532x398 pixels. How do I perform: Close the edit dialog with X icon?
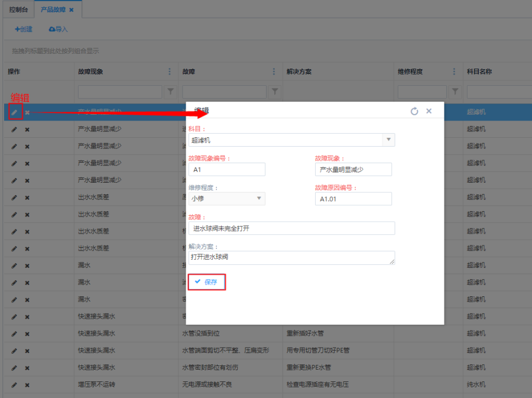pos(429,111)
